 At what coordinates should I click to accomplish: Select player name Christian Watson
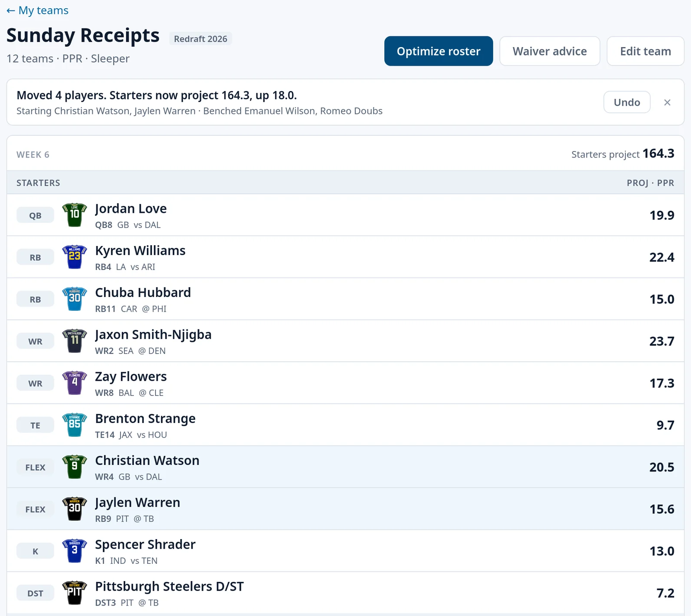point(147,460)
